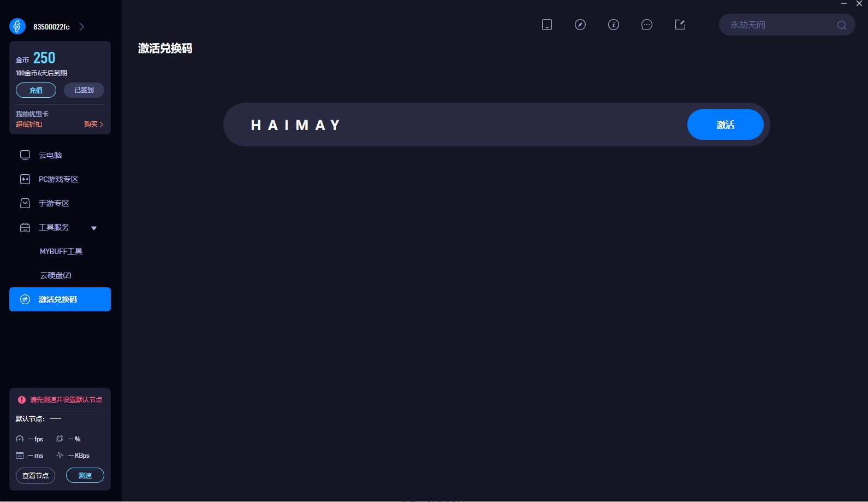The width and height of the screenshot is (868, 502).
Task: Collapse the 工具服务 dropdown arrow
Action: tap(94, 228)
